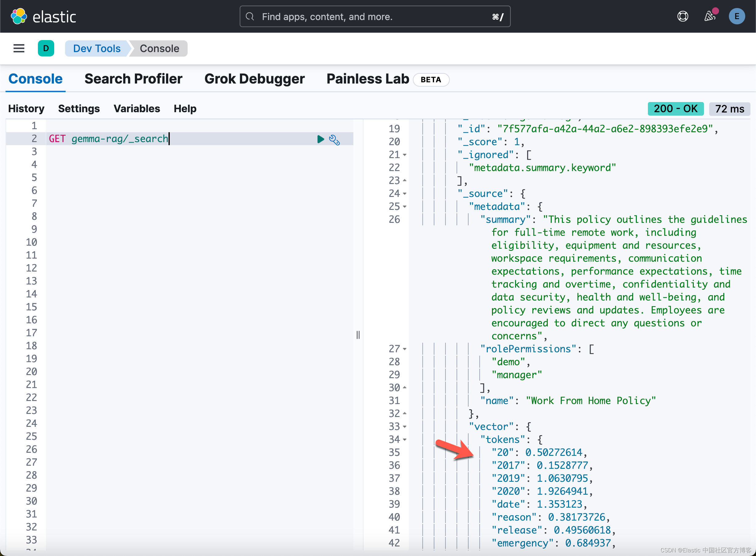Open the hamburger navigation menu

click(x=19, y=48)
